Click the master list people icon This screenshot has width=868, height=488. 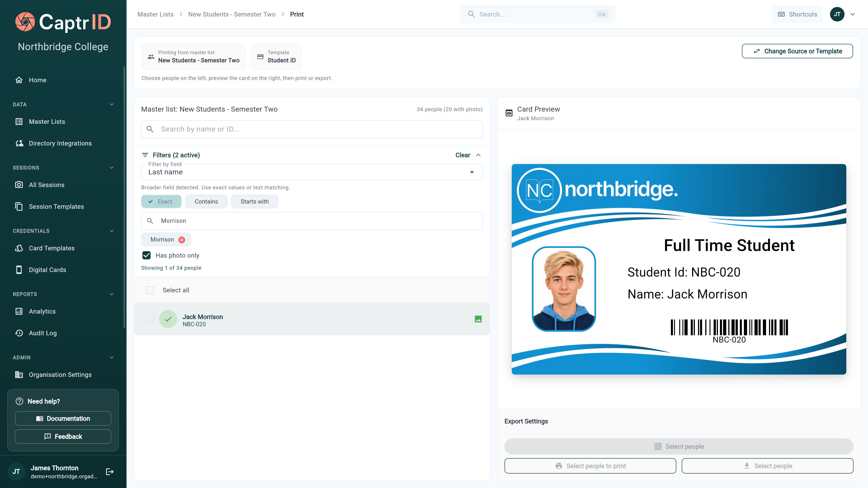(151, 56)
